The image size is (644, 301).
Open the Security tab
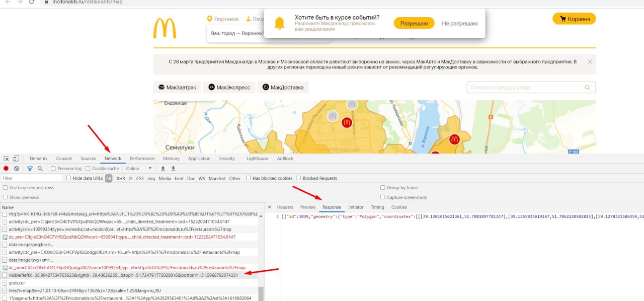tap(227, 159)
